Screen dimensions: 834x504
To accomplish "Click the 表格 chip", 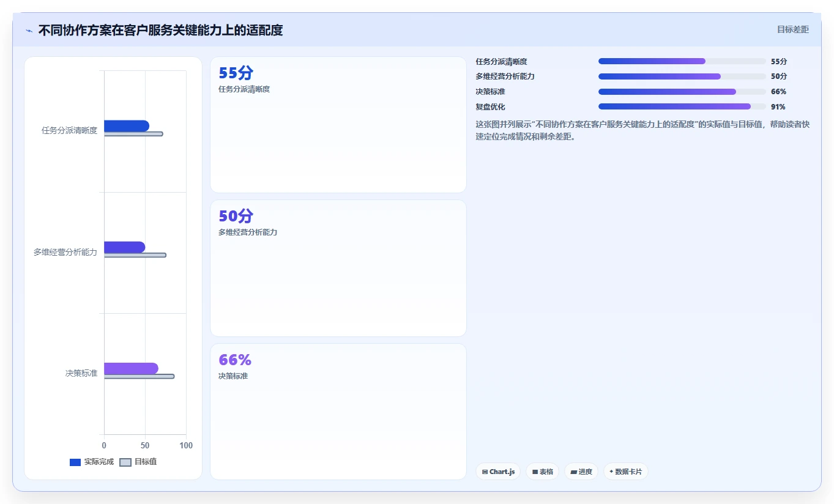I will coord(542,472).
